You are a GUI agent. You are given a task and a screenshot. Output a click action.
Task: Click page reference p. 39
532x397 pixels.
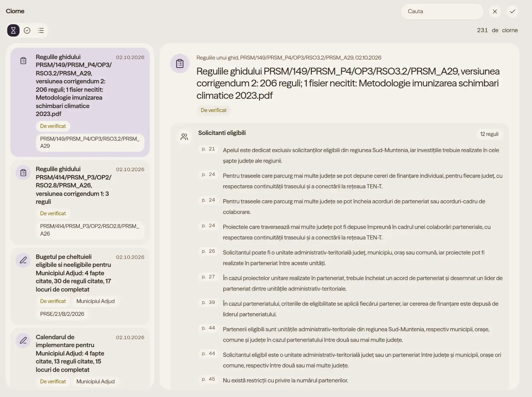[208, 302]
